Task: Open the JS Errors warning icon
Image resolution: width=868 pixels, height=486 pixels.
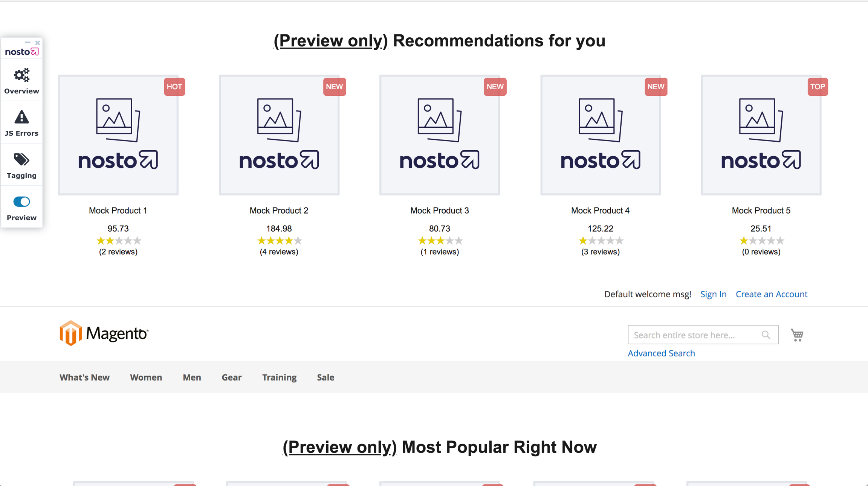Action: point(21,118)
